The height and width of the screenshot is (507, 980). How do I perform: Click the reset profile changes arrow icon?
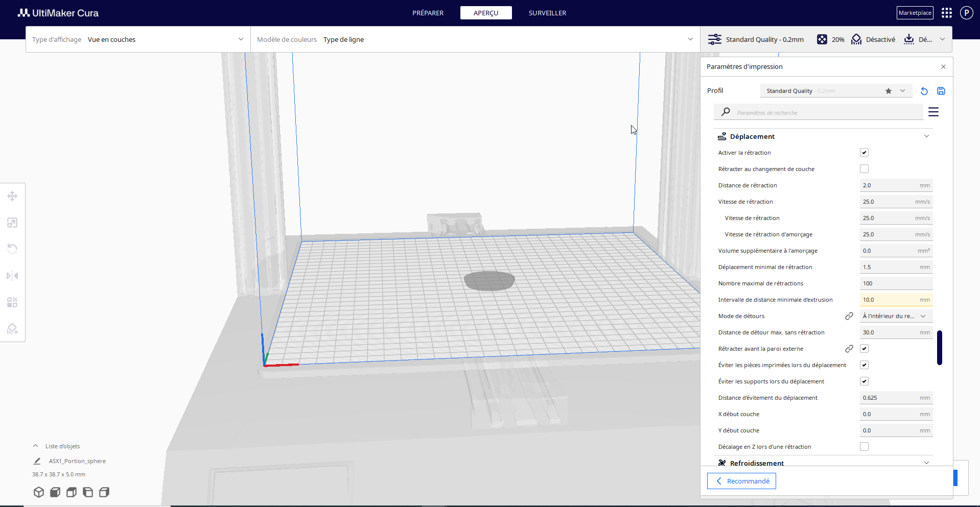(924, 91)
